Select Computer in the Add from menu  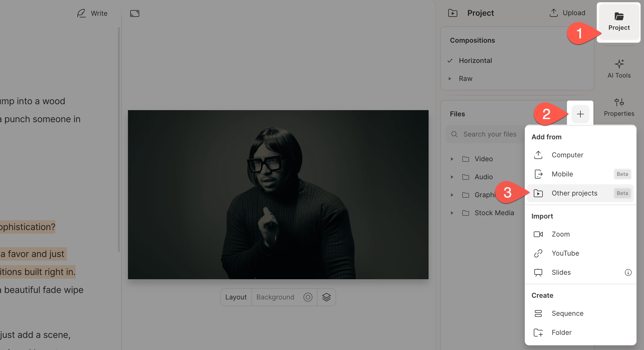coord(567,155)
